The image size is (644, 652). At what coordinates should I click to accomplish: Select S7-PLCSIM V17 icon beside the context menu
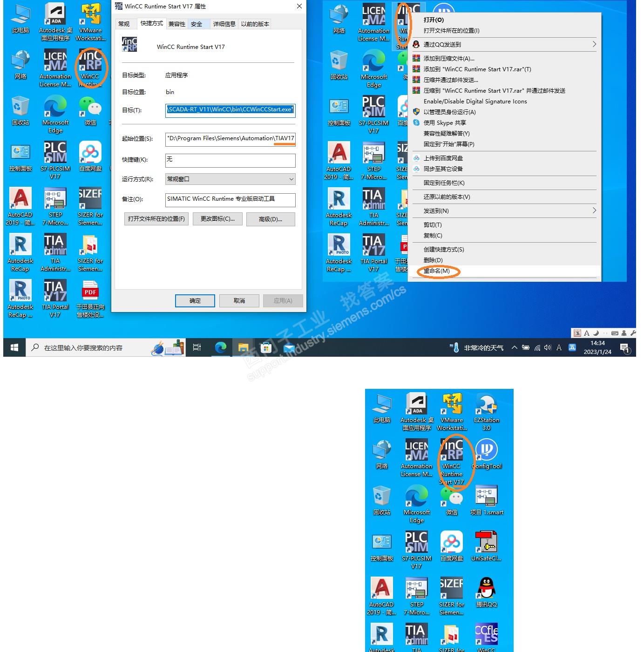[373, 115]
